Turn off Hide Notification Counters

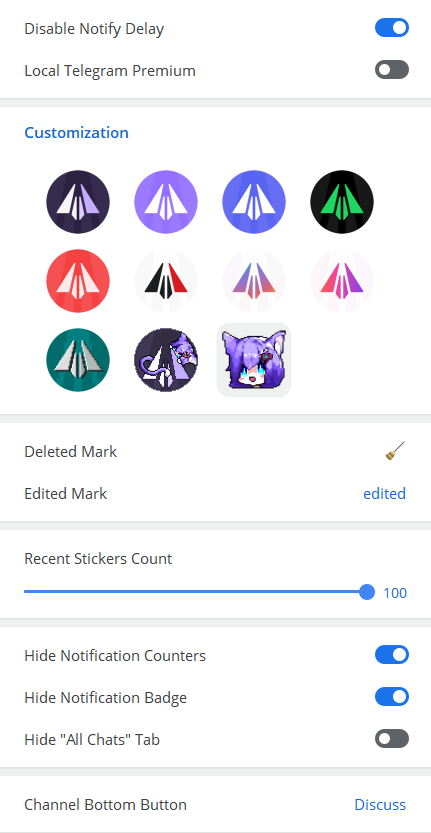click(392, 654)
